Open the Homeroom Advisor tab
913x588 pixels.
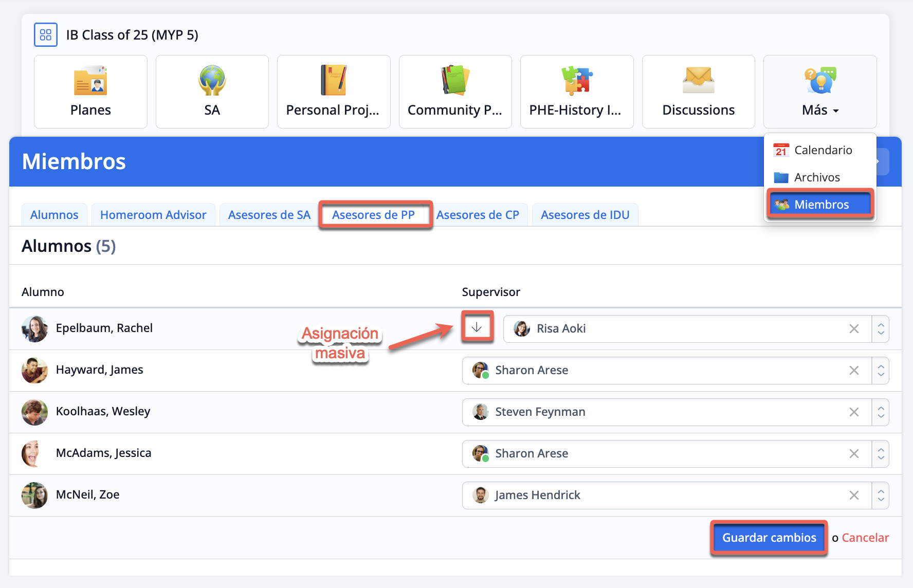tap(153, 215)
